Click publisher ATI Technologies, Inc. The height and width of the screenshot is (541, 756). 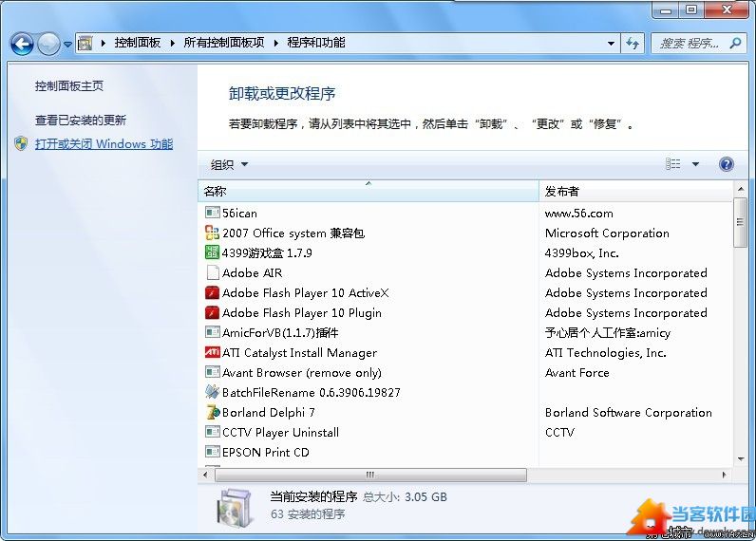tap(606, 353)
